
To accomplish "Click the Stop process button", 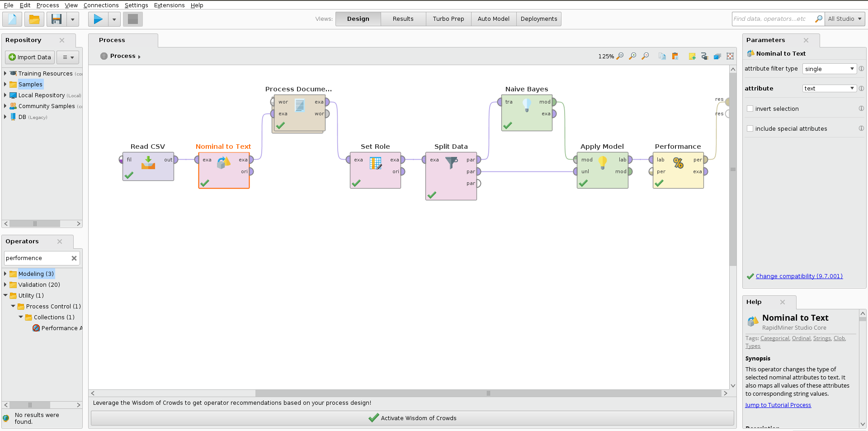I will pos(132,19).
